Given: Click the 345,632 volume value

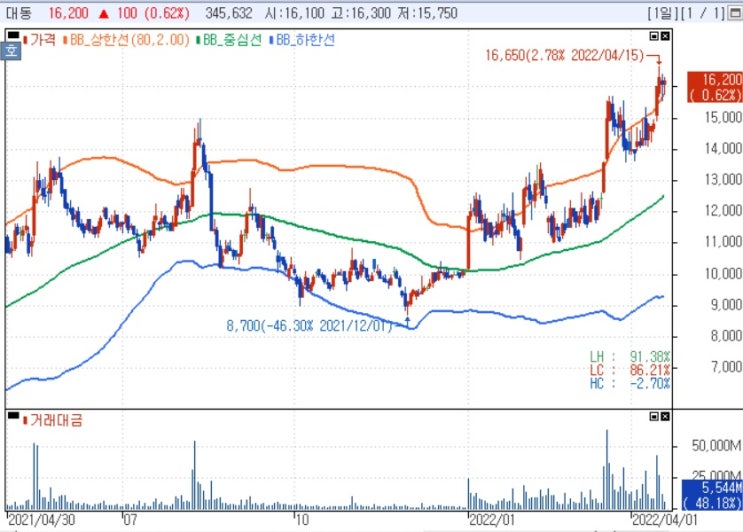Looking at the screenshot, I should click(x=229, y=13).
